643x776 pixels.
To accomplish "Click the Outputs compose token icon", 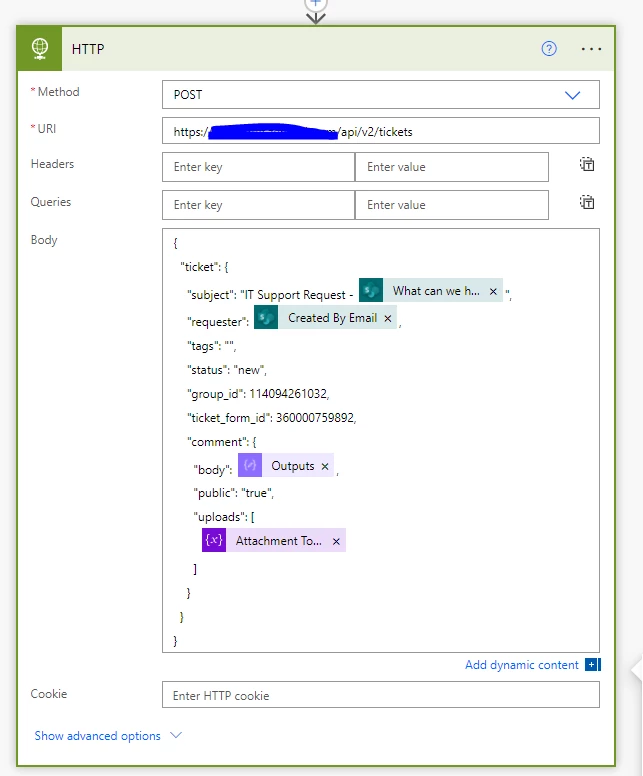I will coord(250,465).
